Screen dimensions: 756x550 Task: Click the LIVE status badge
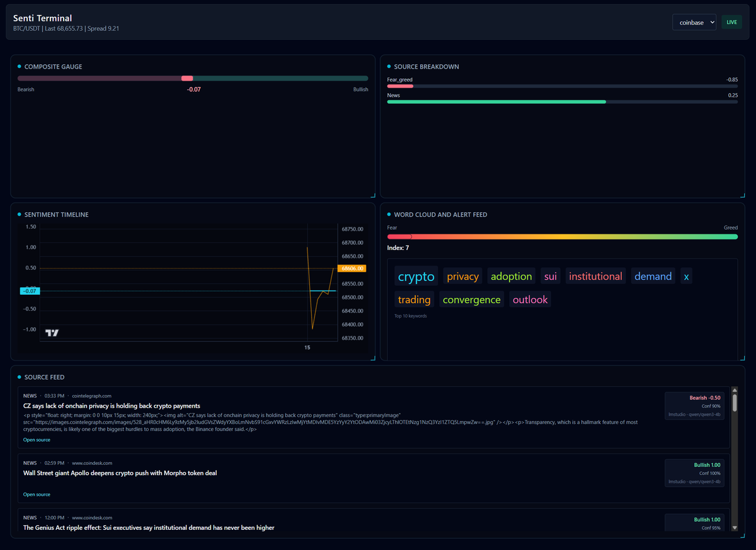731,22
